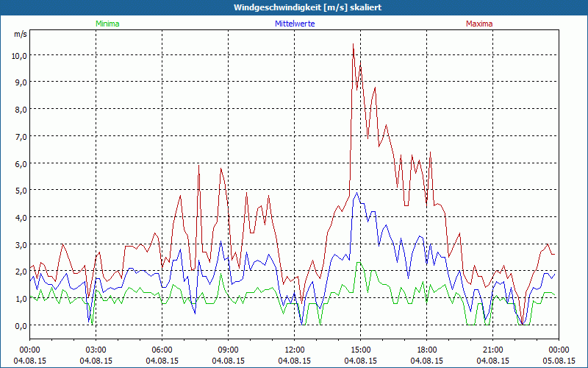Click the 21:00 time axis label
Viewport: 588px width, 368px height.
click(x=492, y=350)
